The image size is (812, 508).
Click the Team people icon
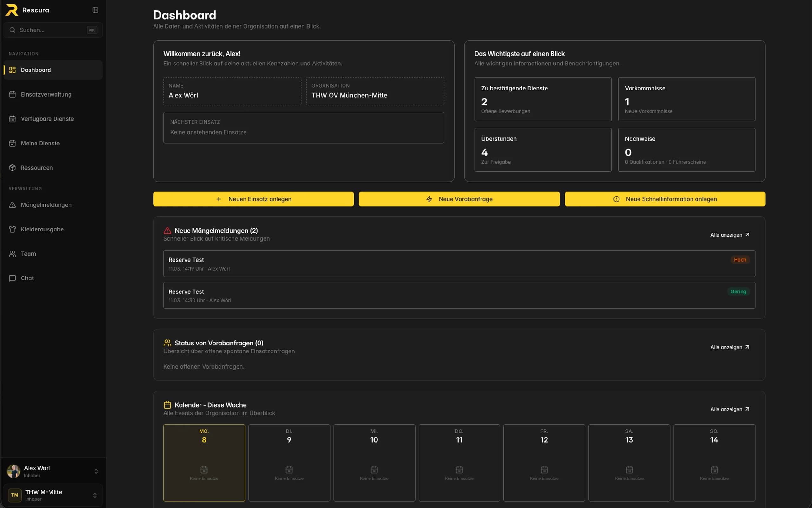(12, 254)
